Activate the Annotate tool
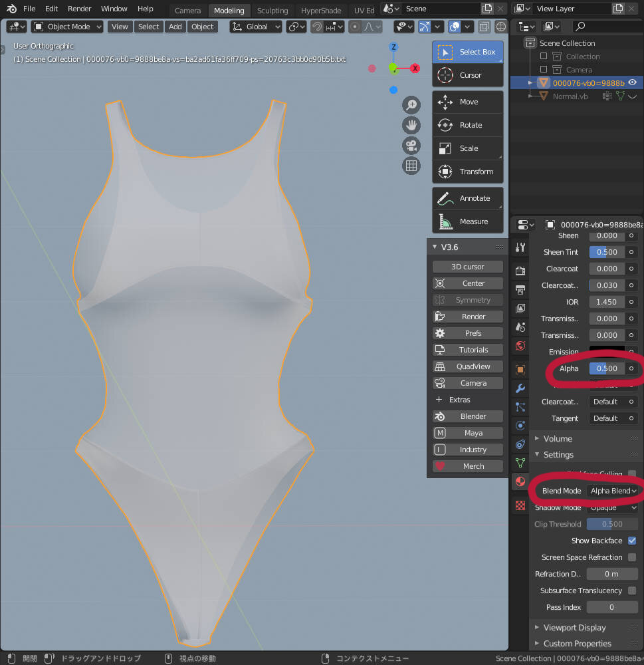Viewport: 644px width, 665px height. coord(468,198)
